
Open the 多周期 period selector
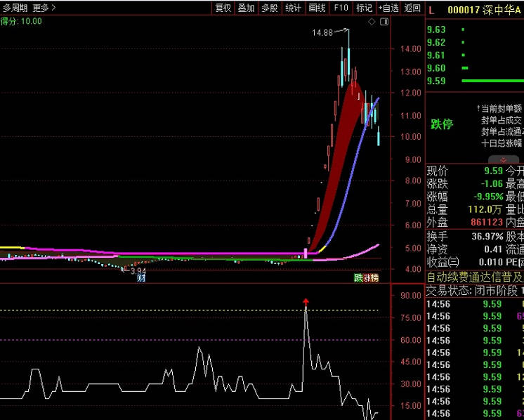pos(15,8)
